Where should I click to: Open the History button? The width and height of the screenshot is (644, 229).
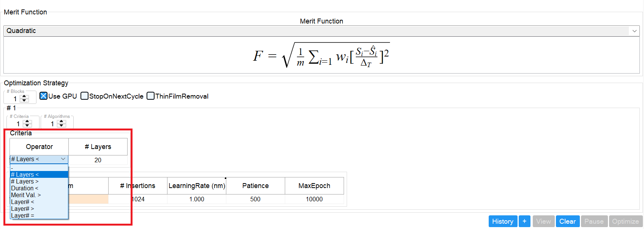[502, 221]
